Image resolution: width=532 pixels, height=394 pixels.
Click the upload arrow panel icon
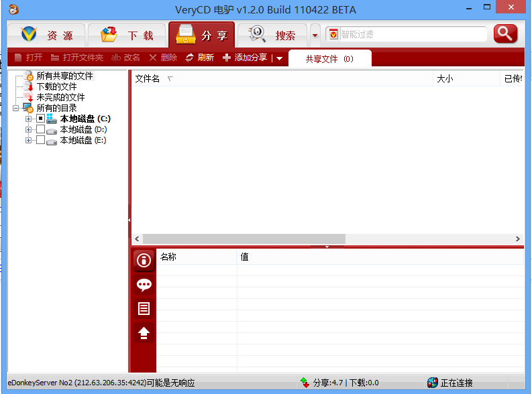coord(144,332)
